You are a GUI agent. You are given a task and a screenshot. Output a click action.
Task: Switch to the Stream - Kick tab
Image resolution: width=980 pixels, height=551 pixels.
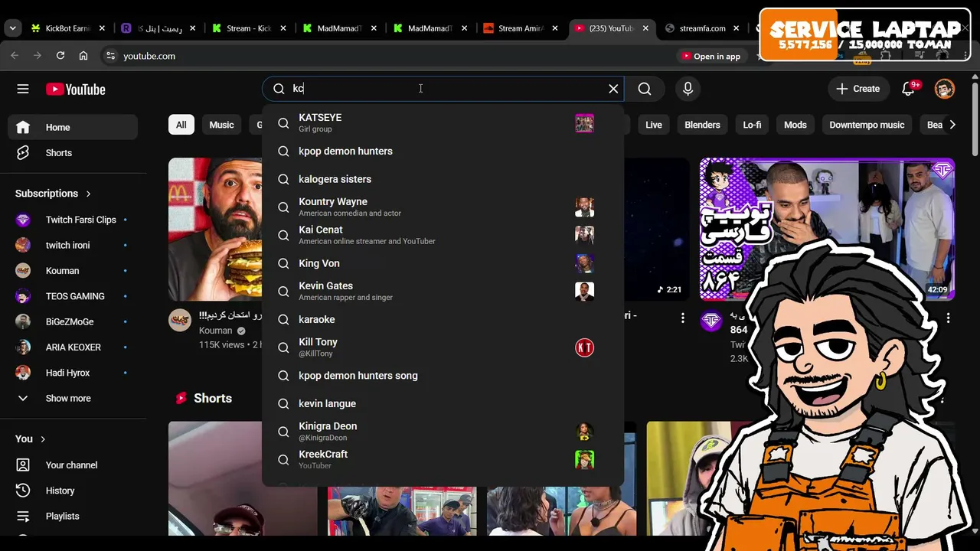250,28
